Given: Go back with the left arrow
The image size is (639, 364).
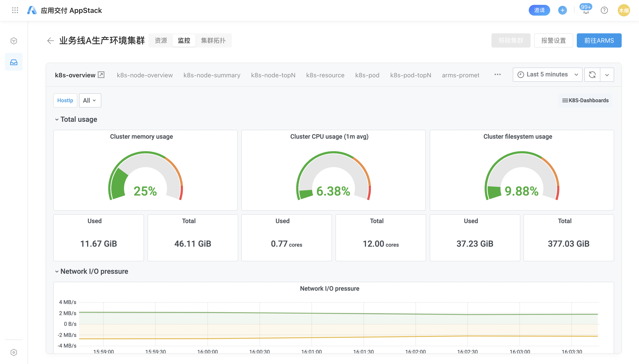Looking at the screenshot, I should 50,40.
